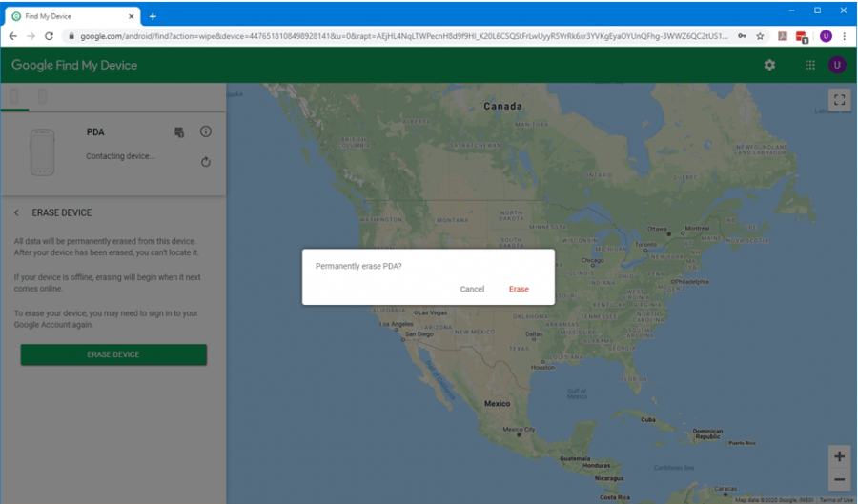Select the Find My Device browser tab
The image size is (858, 504).
coord(72,16)
